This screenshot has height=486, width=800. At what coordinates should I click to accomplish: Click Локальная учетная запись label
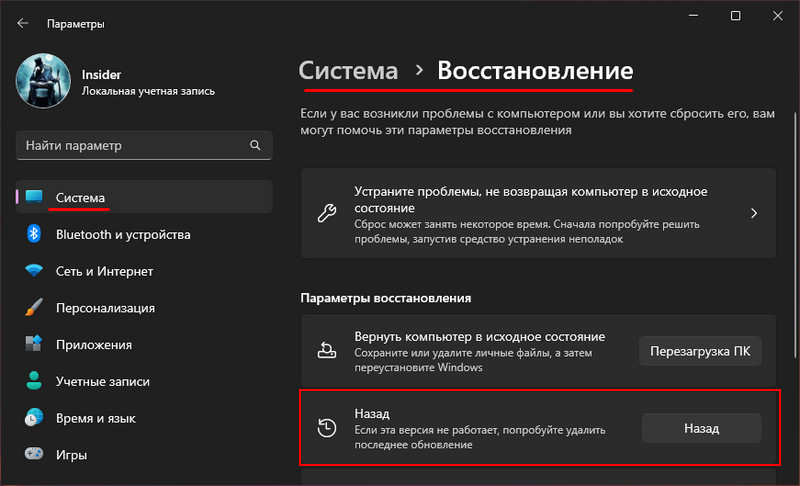148,91
